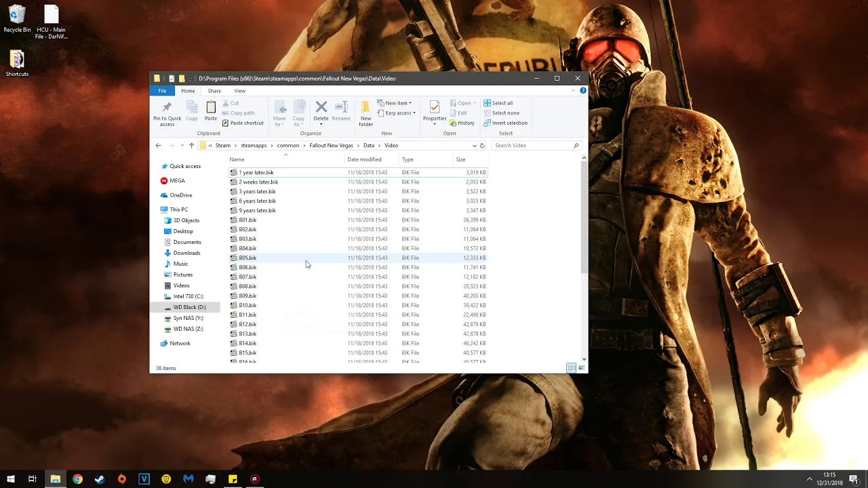The image size is (868, 488).
Task: Click the Properties checkmark icon
Action: click(435, 107)
